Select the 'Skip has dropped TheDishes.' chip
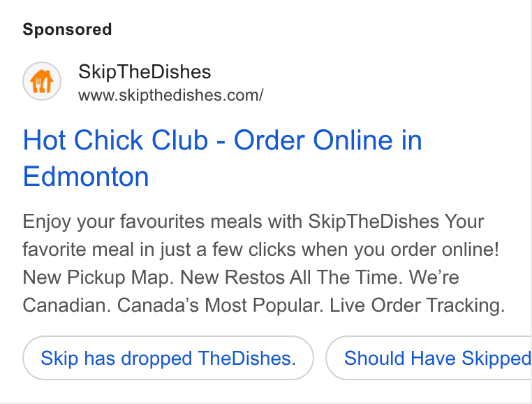This screenshot has width=532, height=404. tap(168, 358)
